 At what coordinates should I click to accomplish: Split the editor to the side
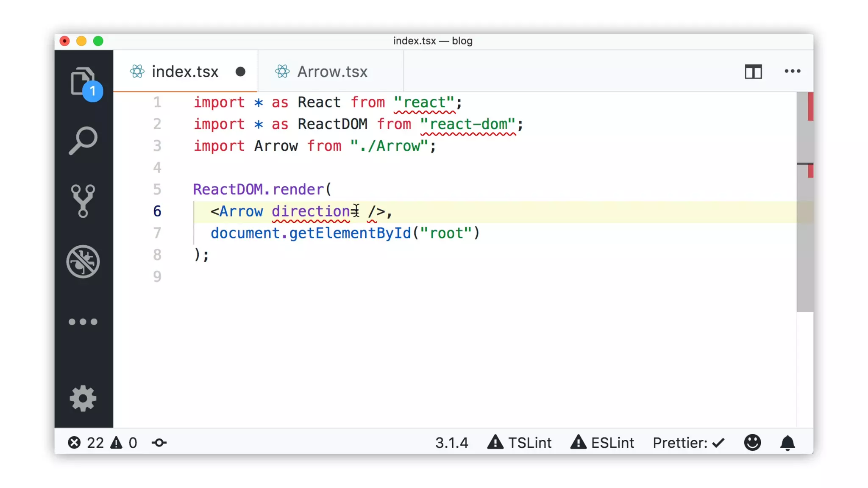pyautogui.click(x=753, y=72)
